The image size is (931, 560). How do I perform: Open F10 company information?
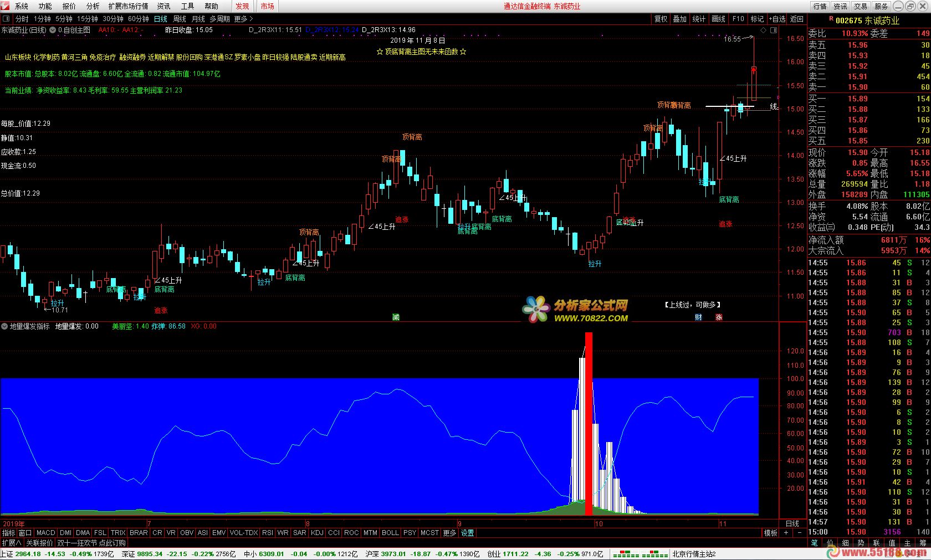tap(738, 19)
